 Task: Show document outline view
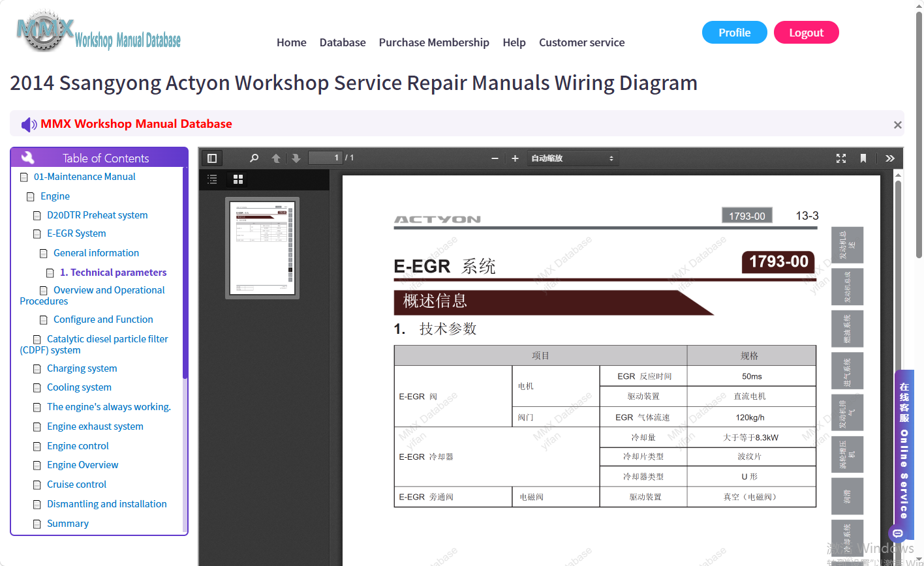pyautogui.click(x=212, y=179)
